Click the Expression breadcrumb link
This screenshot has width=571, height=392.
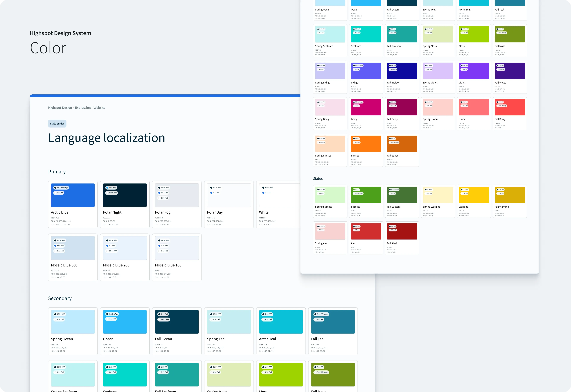click(83, 108)
